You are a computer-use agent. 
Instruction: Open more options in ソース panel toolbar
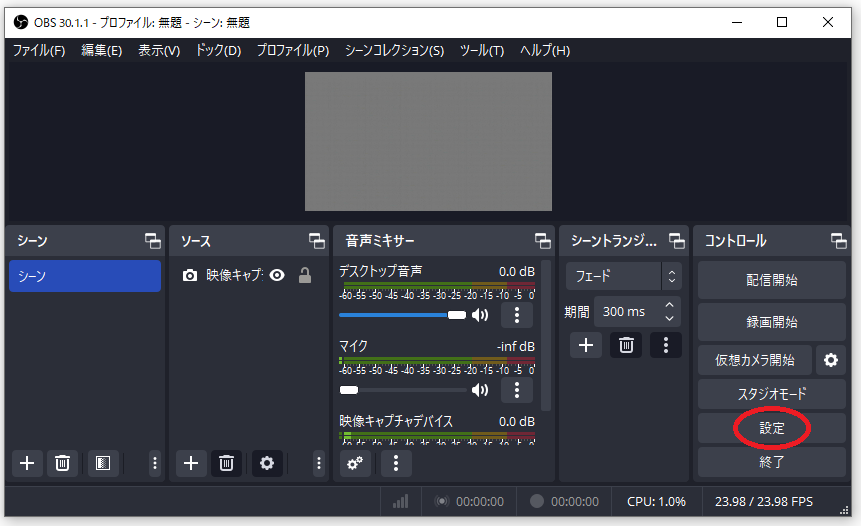pos(318,463)
